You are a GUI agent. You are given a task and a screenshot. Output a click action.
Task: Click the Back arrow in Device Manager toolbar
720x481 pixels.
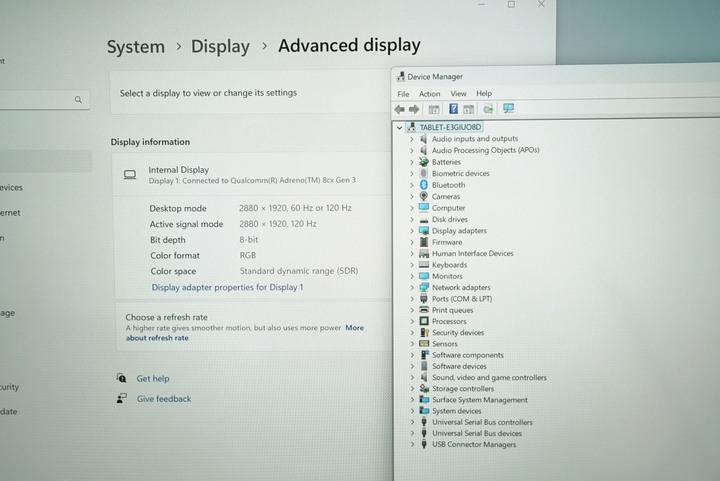pos(400,109)
